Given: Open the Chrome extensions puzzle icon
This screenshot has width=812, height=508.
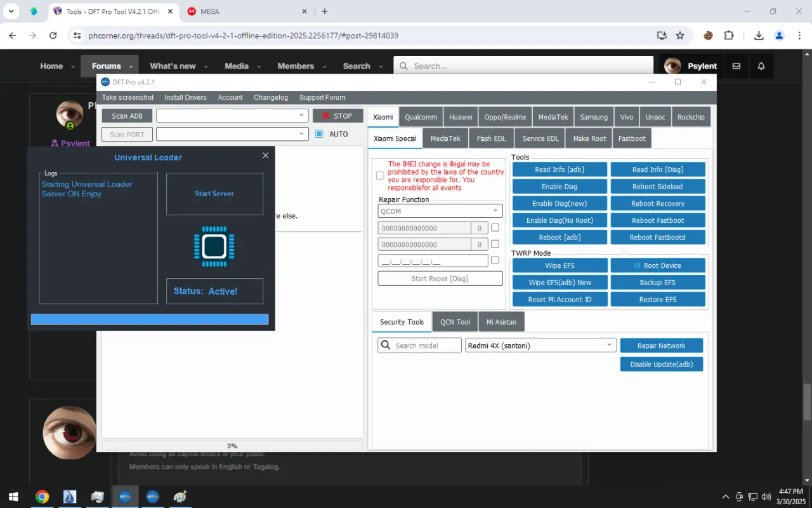Looking at the screenshot, I should (729, 36).
